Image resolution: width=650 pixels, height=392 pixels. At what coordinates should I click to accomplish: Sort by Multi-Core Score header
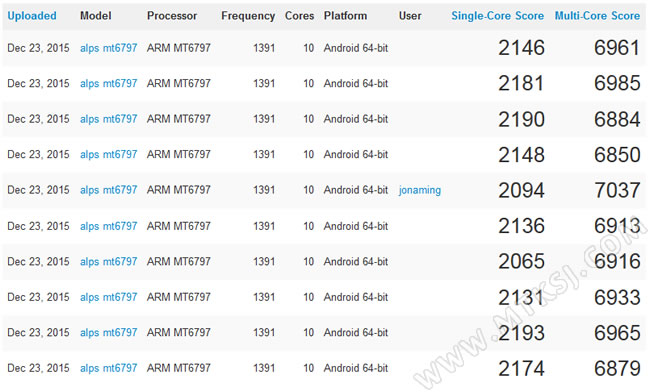point(597,16)
